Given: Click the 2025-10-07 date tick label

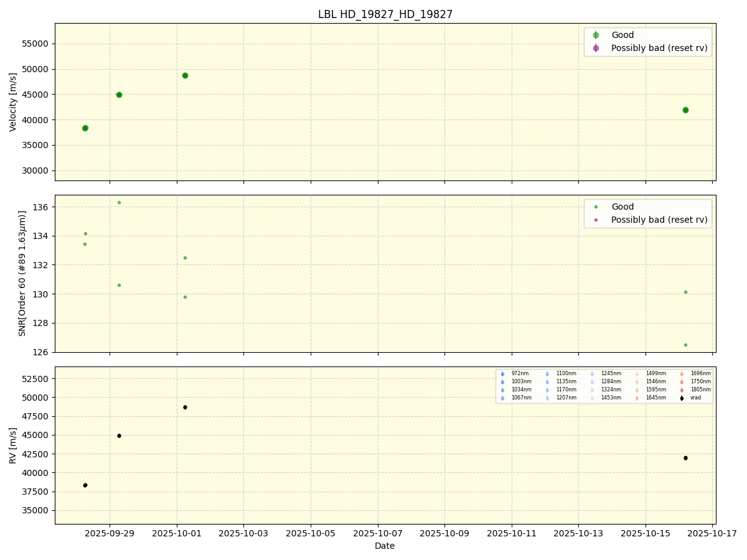Looking at the screenshot, I should (378, 533).
